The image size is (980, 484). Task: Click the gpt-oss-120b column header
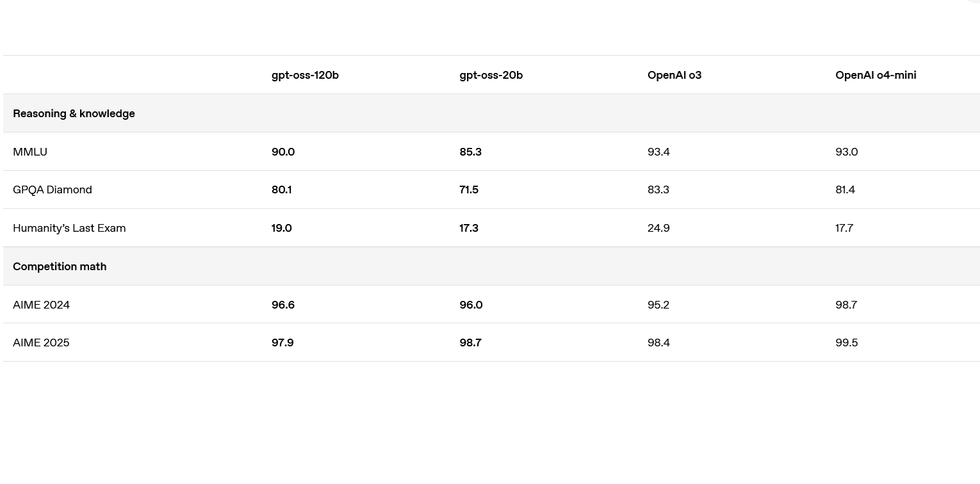pyautogui.click(x=305, y=75)
